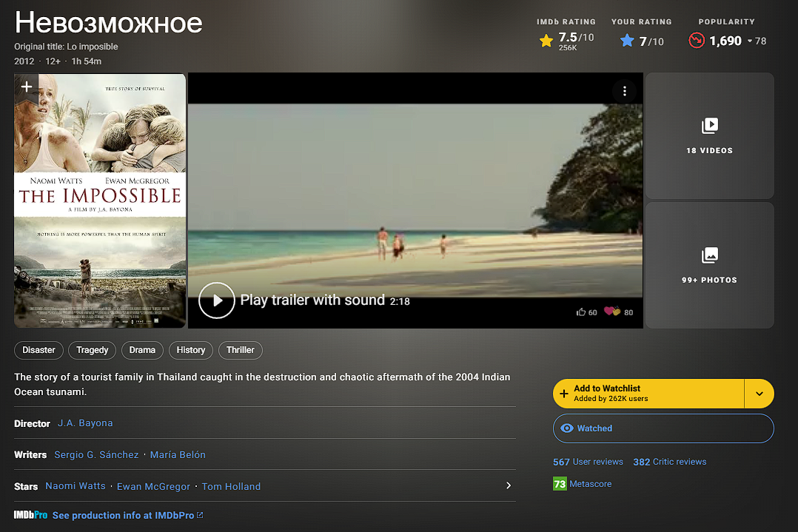The width and height of the screenshot is (798, 532).
Task: Click the external link icon beside IMDbPro
Action: coord(200,515)
